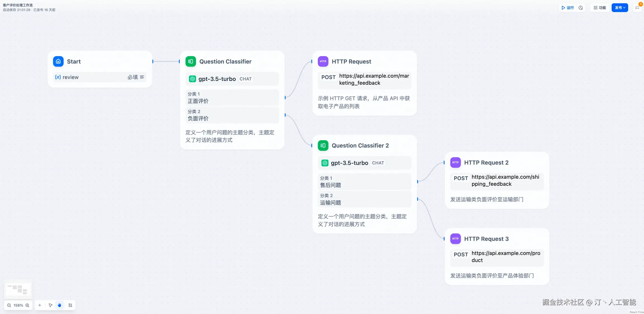Click the Start node home icon
Viewport: 644px width, 314px height.
tap(58, 61)
